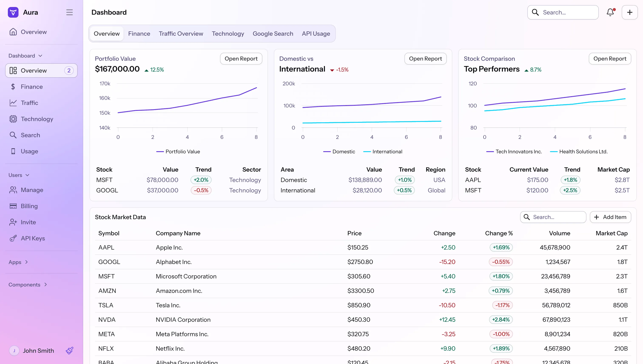Viewport: 643px width, 364px height.
Task: Switch to the Traffic Overview tab
Action: [x=181, y=34]
